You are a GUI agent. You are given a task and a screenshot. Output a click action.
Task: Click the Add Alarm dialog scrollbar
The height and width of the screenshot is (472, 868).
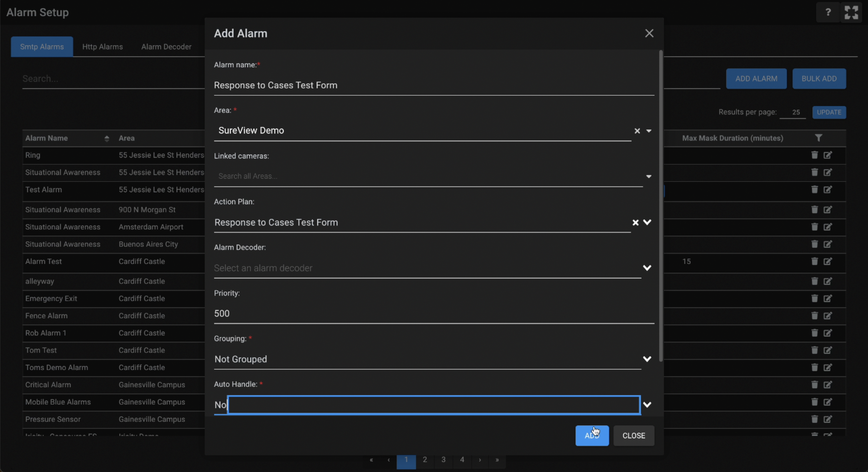[x=661, y=205]
